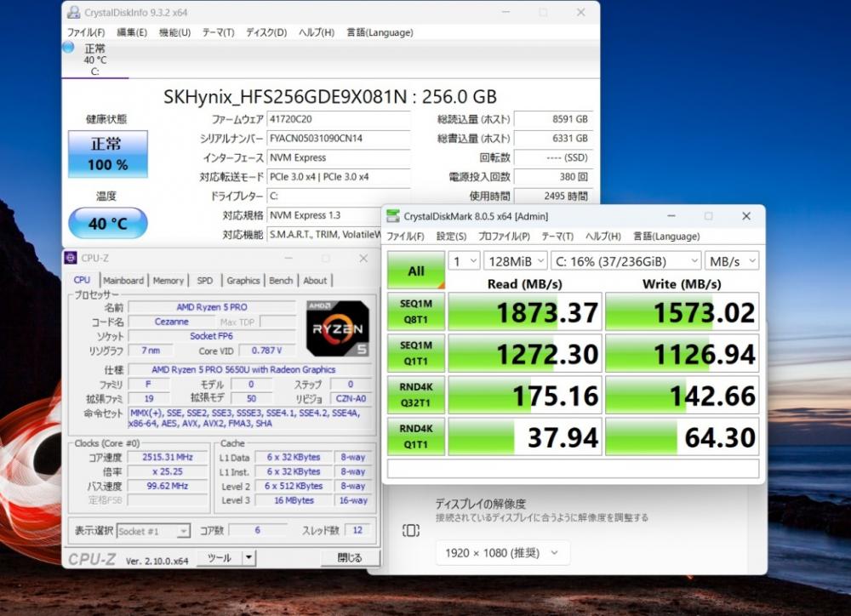Image resolution: width=851 pixels, height=616 pixels.
Task: Click the total host reads value 8591 GB
Action: tap(553, 119)
